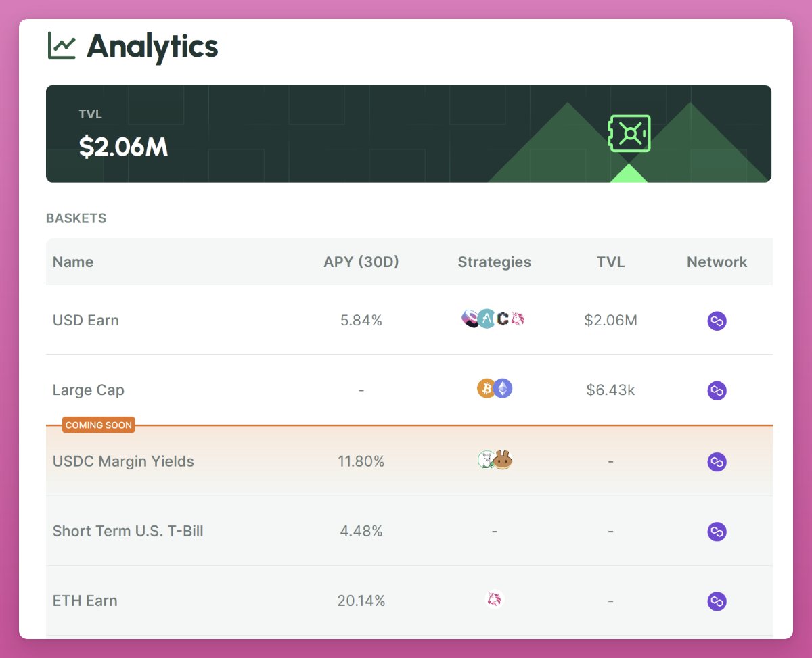Select the Large Cap basket
Viewport: 812px width, 658px height.
[88, 390]
